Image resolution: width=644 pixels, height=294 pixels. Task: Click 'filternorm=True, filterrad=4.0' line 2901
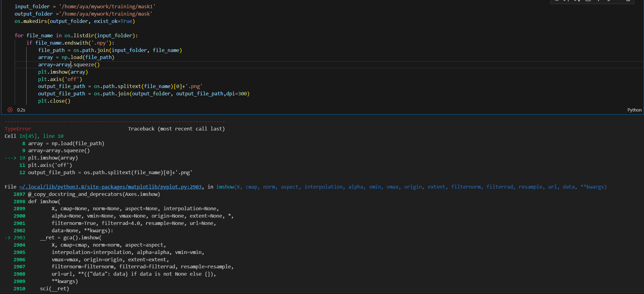(134, 223)
